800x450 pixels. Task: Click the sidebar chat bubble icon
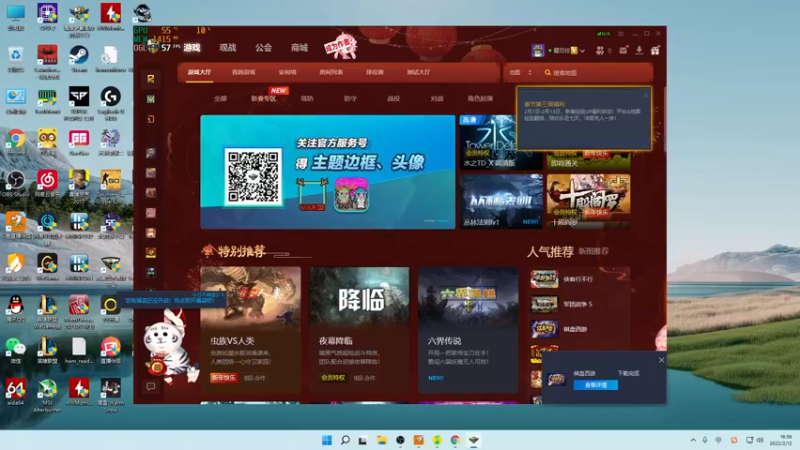tap(151, 386)
